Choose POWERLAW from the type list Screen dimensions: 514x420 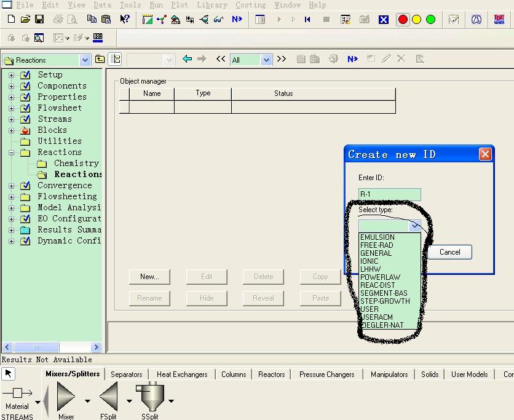(380, 277)
